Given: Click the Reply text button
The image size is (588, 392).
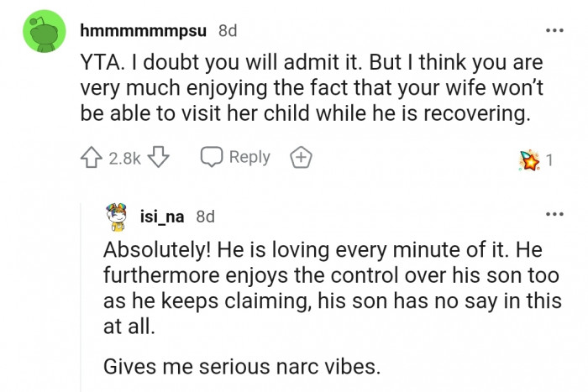Looking at the screenshot, I should click(249, 157).
